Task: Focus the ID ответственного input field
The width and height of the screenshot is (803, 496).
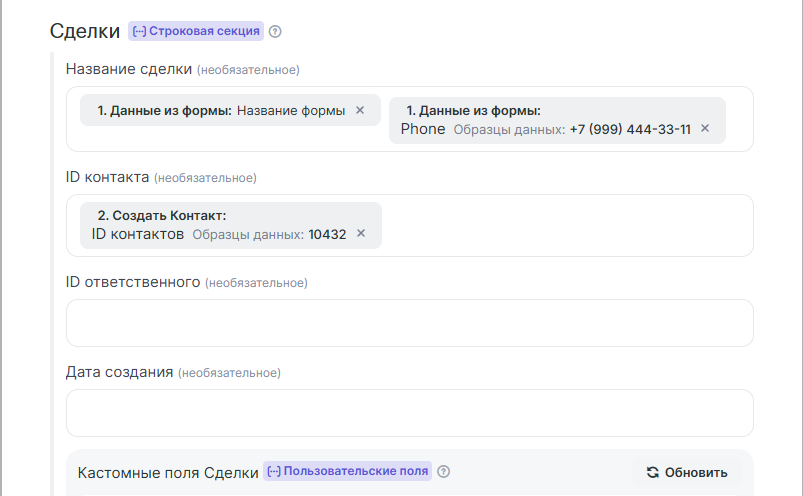Action: point(409,323)
